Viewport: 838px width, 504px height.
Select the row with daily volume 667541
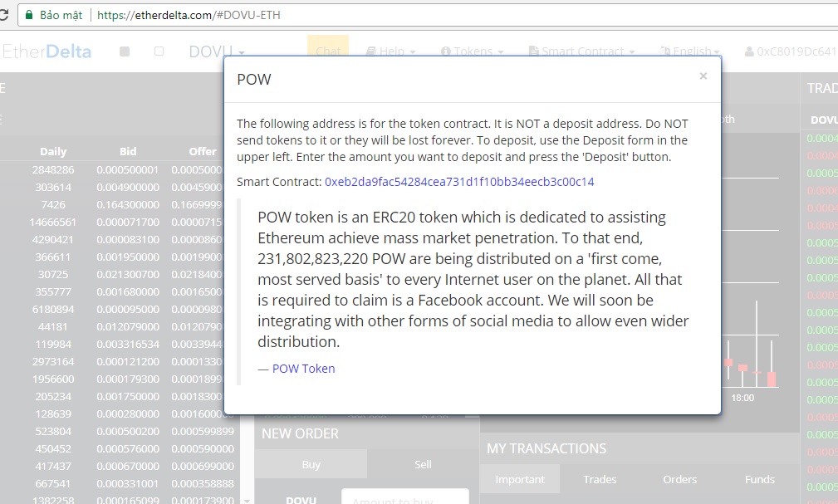point(118,484)
